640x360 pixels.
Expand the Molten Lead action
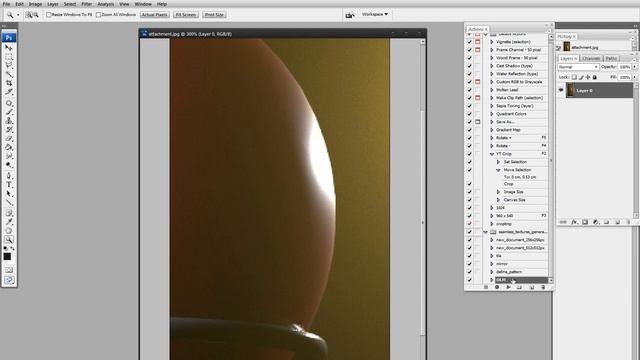(x=492, y=90)
